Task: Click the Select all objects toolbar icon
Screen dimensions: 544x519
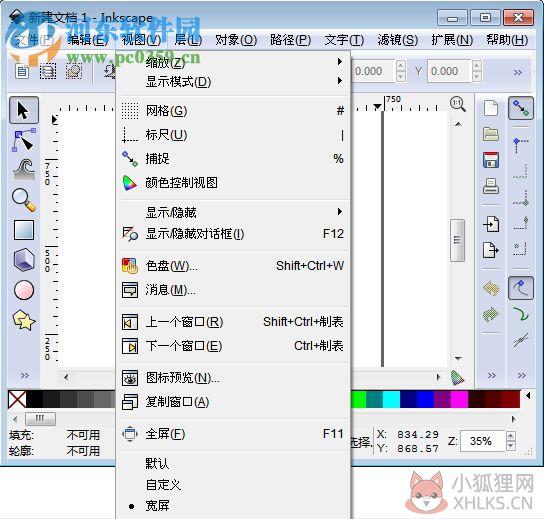Action: pyautogui.click(x=22, y=71)
